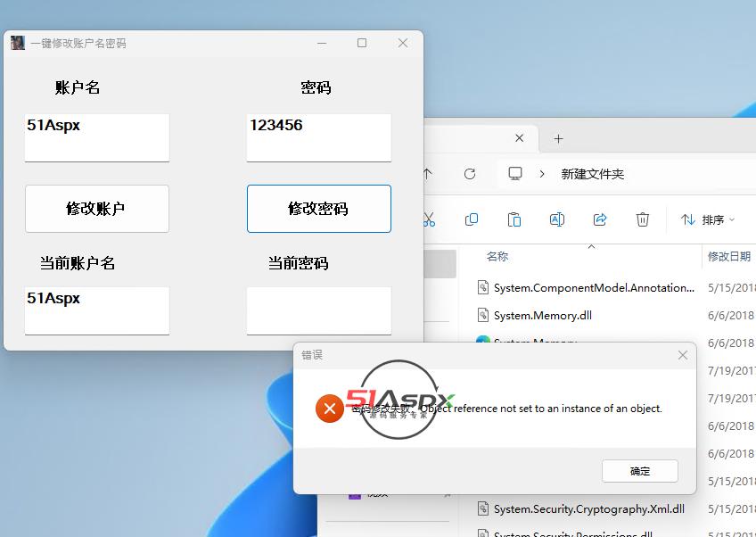Open the 排序 sort dropdown in Explorer
This screenshot has height=537, width=756.
[x=708, y=220]
